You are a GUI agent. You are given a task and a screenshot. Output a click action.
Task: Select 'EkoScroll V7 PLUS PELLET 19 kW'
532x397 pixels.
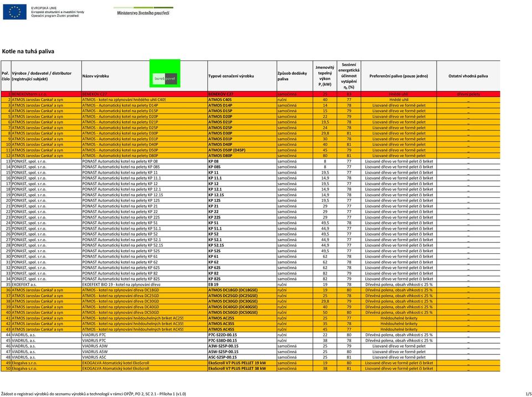coord(242,363)
